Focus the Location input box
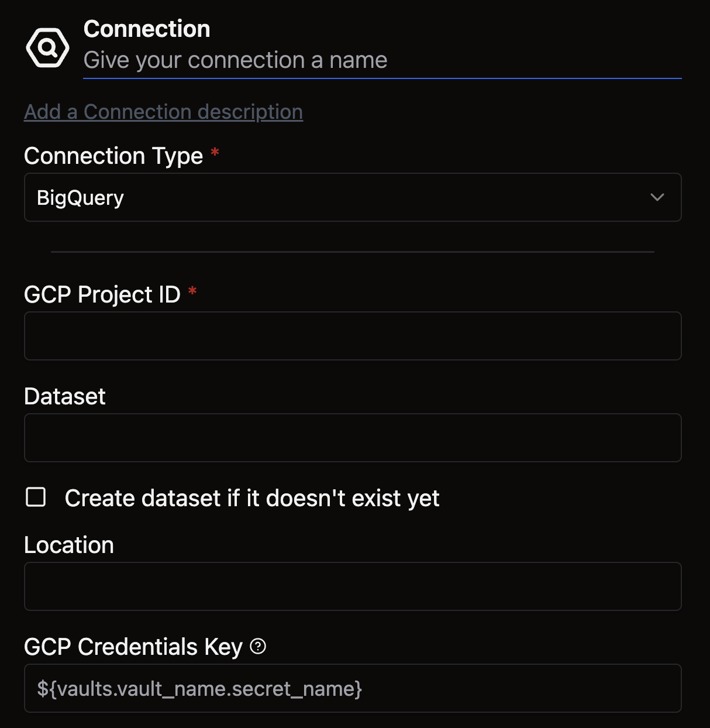 [x=352, y=586]
